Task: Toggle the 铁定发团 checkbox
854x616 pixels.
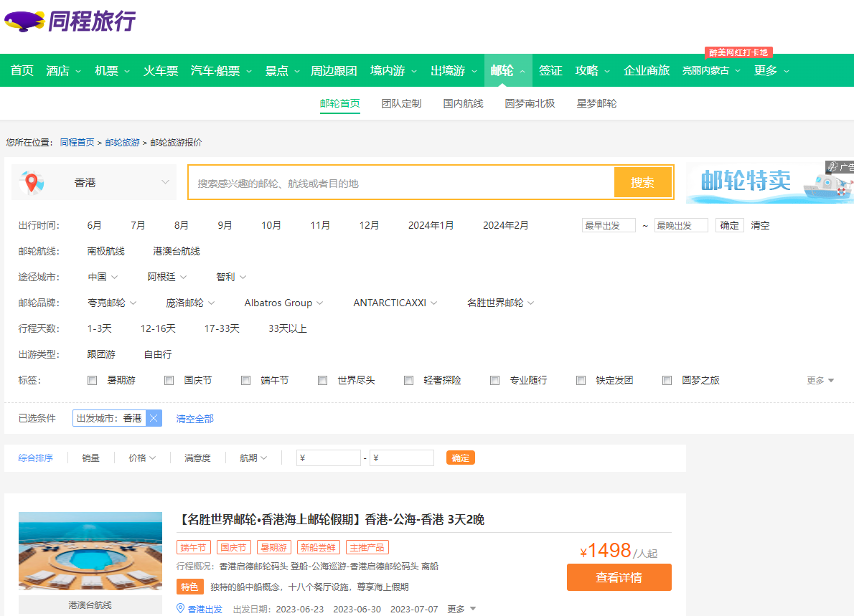Action: pyautogui.click(x=581, y=381)
